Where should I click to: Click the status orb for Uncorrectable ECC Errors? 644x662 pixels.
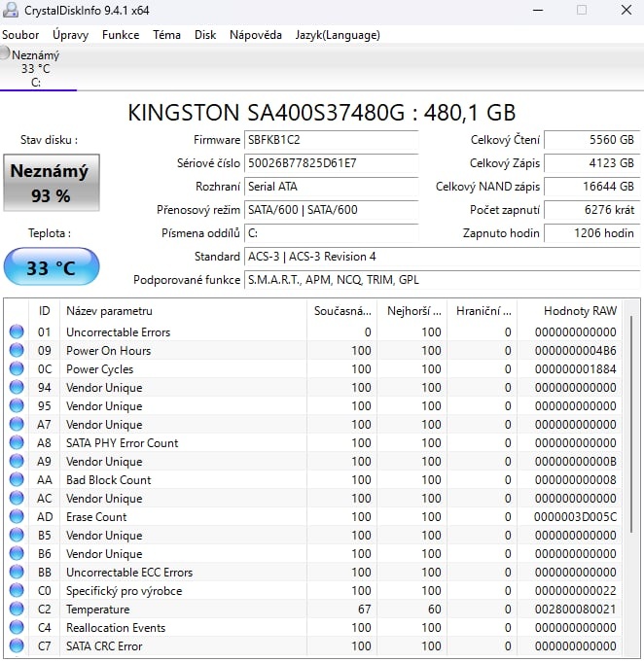click(17, 572)
